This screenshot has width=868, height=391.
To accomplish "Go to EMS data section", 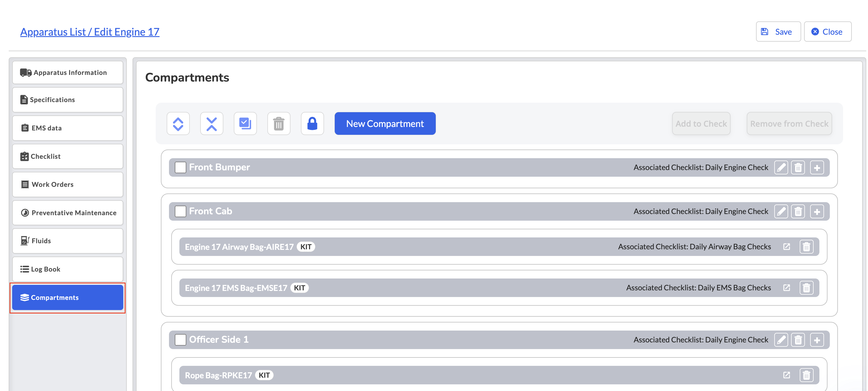I will (68, 128).
